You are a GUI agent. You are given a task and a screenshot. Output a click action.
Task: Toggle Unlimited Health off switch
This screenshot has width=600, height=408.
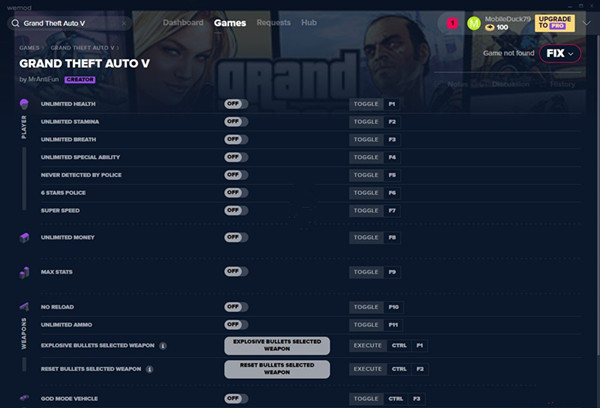pyautogui.click(x=236, y=104)
